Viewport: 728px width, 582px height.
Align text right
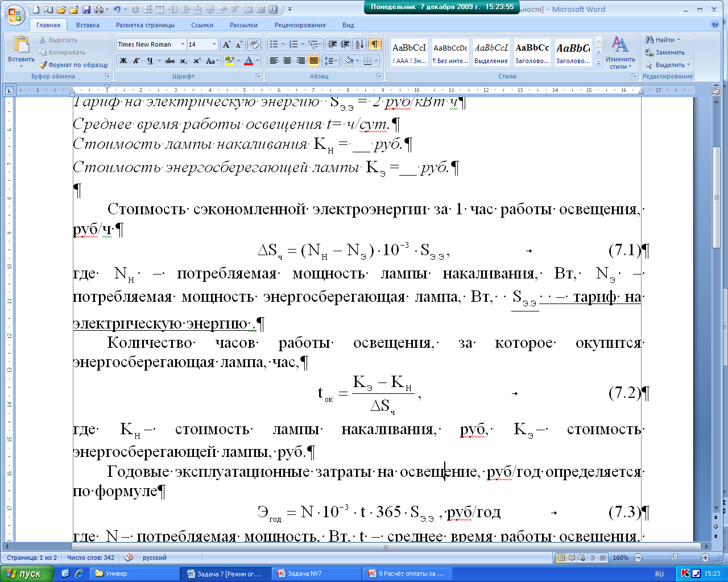(x=300, y=61)
